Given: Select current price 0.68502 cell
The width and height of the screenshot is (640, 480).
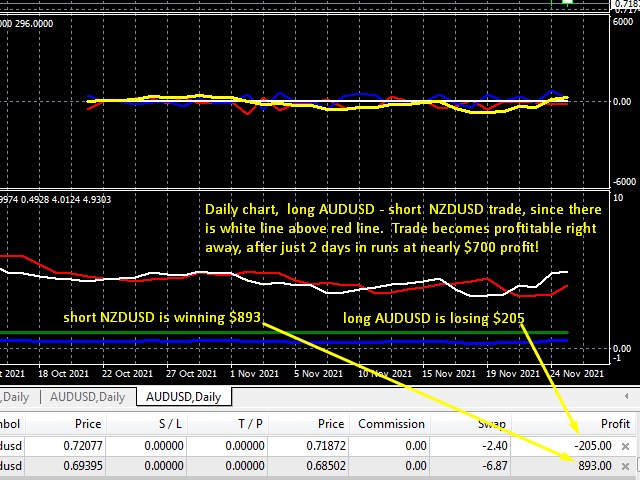Looking at the screenshot, I should pyautogui.click(x=326, y=466).
